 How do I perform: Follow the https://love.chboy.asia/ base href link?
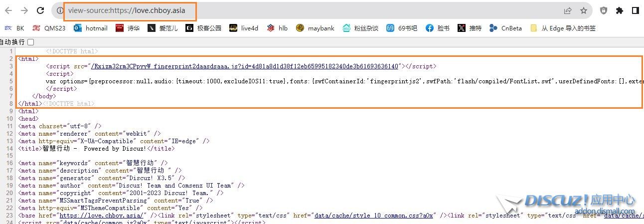click(102, 216)
